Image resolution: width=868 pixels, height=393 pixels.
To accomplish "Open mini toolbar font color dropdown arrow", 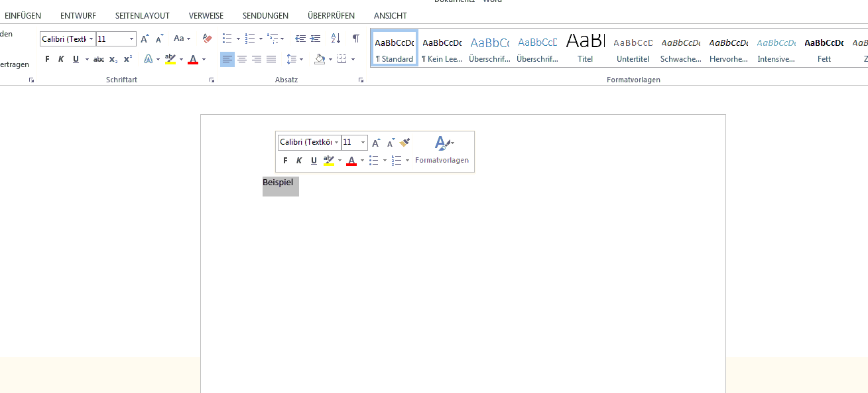I will coord(363,161).
